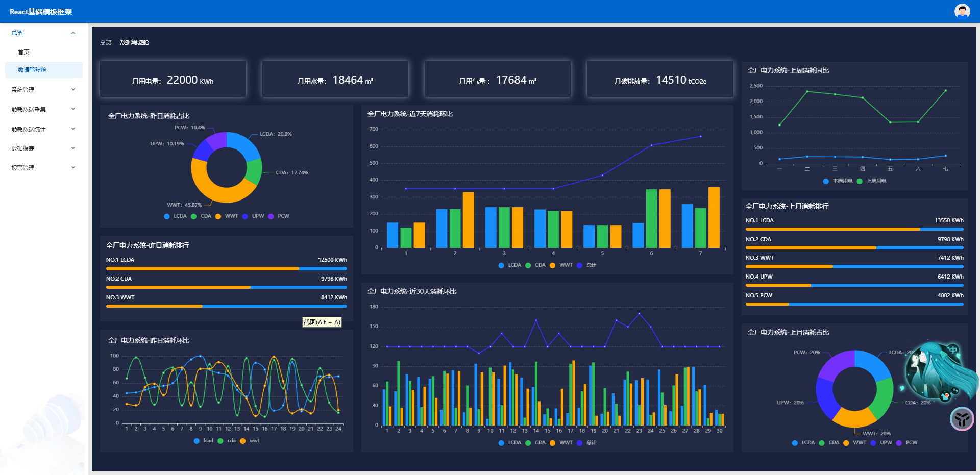Click the floating round assistant icon
980x475 pixels.
962,419
